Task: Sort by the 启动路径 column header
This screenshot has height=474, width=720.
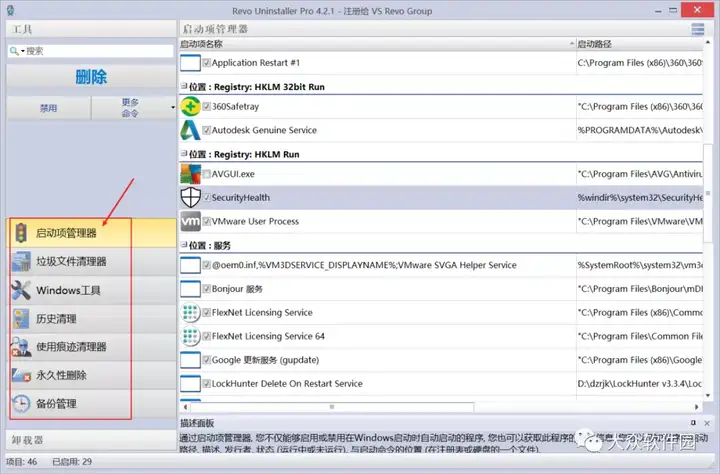Action: 640,44
